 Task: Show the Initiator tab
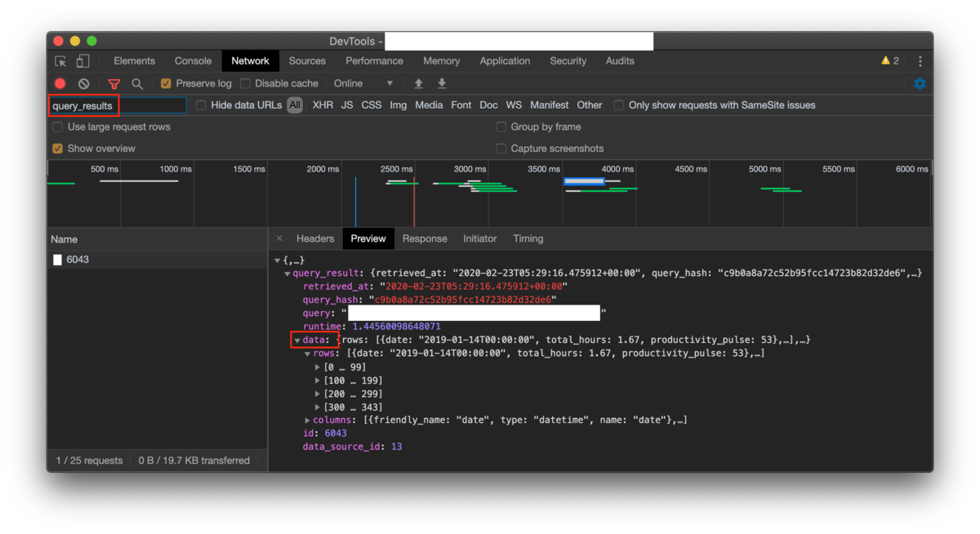479,238
